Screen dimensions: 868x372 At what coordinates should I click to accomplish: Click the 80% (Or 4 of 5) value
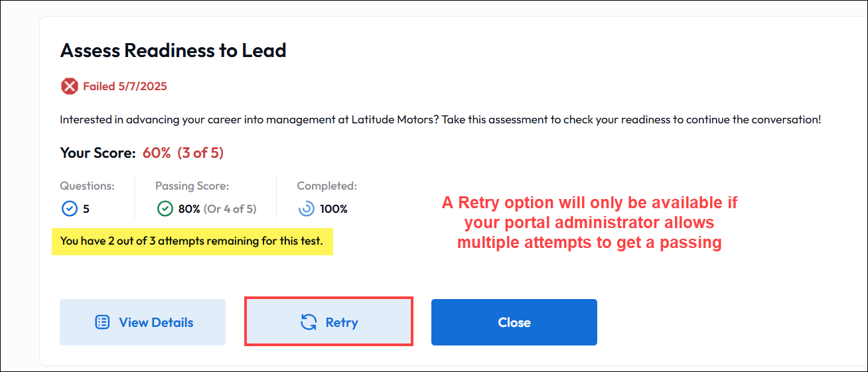coord(217,209)
